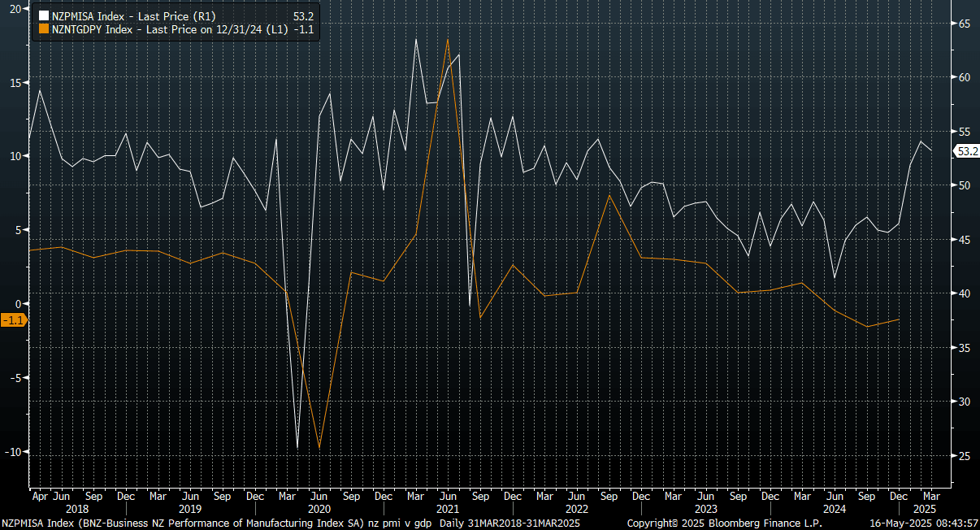Click the orange NZNTGDPY legend color swatch
Viewport: 980px width, 530px height.
44,29
